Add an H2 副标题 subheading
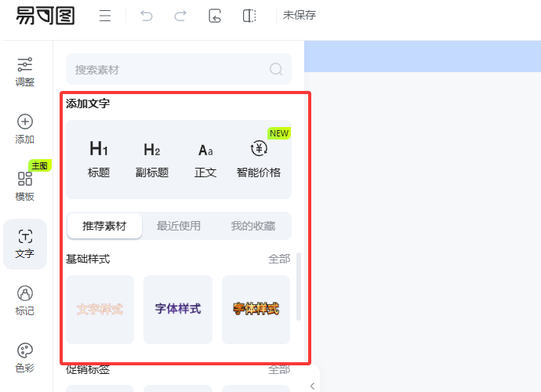Viewport: 541px width, 392px height. pyautogui.click(x=152, y=159)
